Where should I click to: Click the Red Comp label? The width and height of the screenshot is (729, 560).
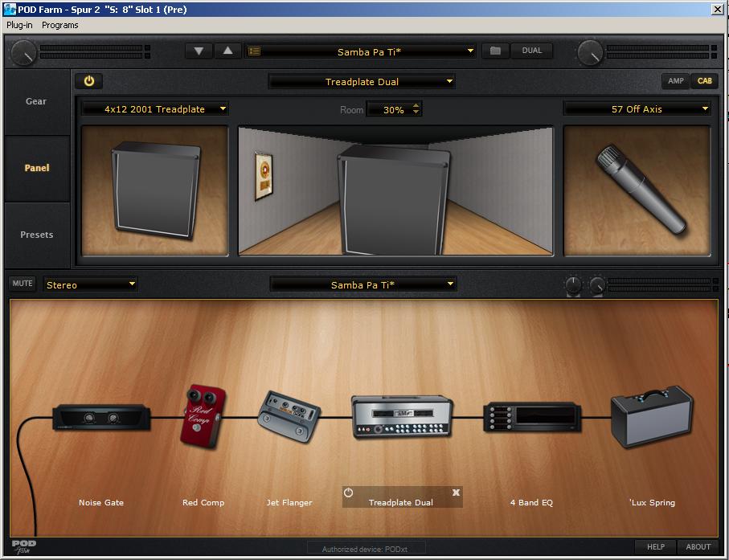point(203,502)
